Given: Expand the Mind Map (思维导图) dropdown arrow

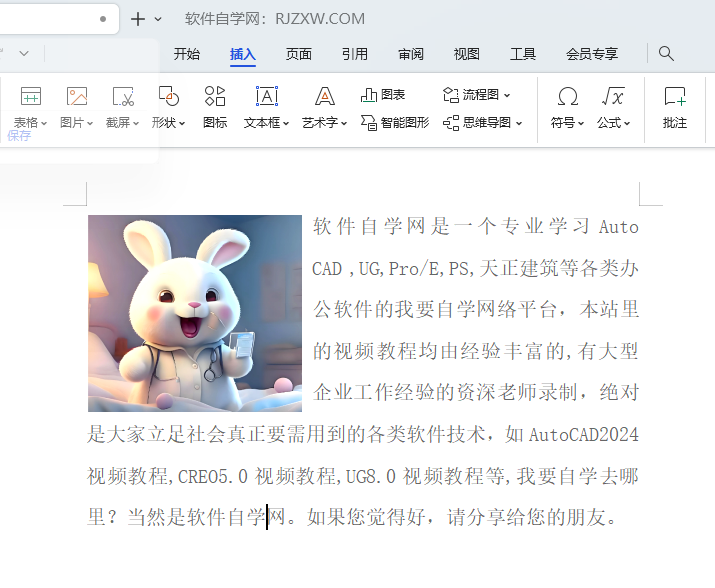Looking at the screenshot, I should click(518, 123).
